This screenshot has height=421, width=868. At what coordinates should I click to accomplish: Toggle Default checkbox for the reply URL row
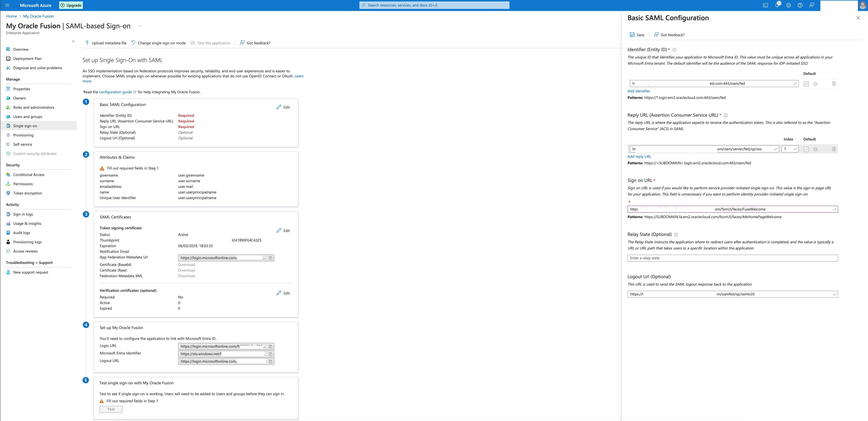806,149
